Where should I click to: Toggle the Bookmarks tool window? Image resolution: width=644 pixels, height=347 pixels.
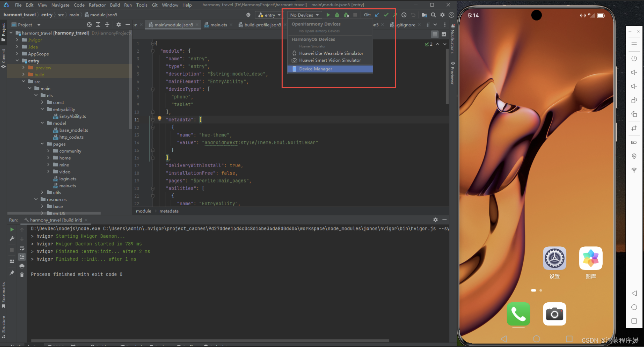pos(4,295)
